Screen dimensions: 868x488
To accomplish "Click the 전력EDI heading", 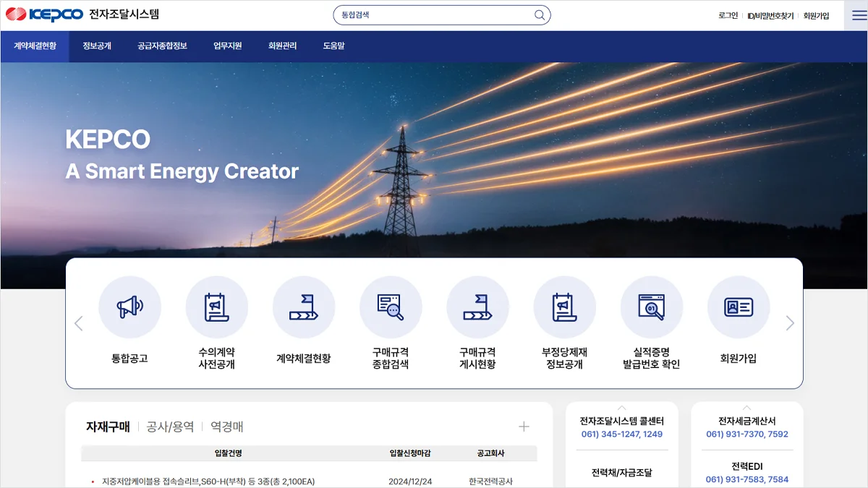I will 747,466.
